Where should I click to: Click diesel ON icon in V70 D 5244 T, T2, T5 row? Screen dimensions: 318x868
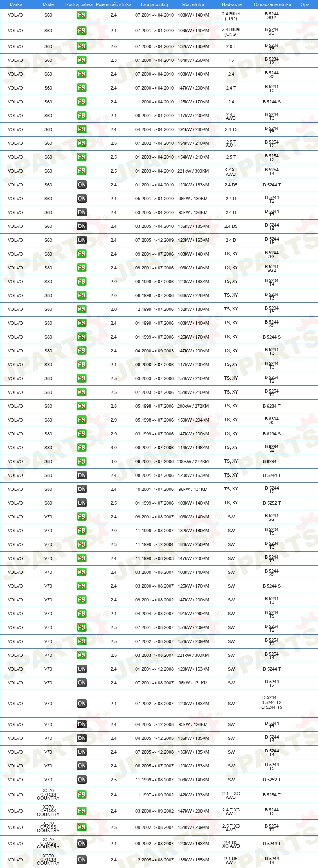click(82, 704)
